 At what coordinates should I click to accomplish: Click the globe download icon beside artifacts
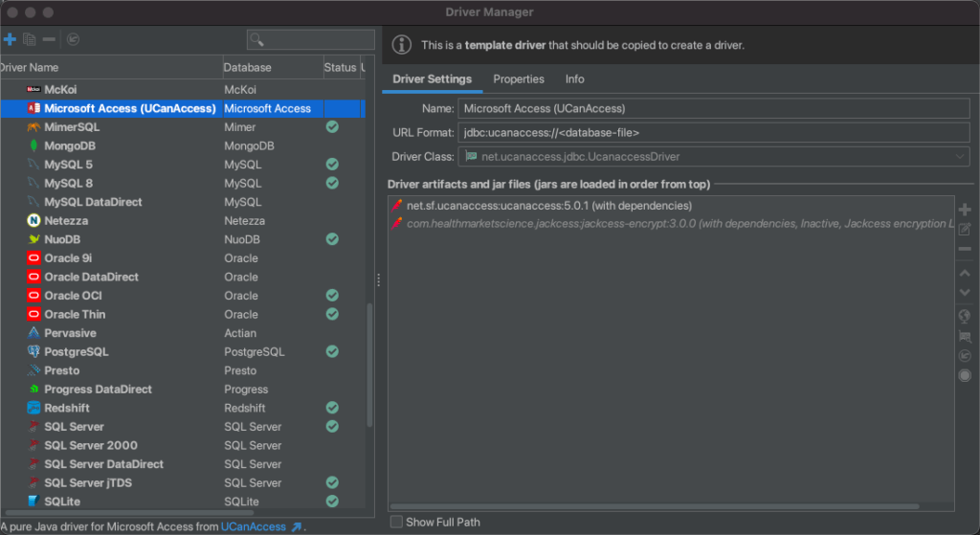964,316
